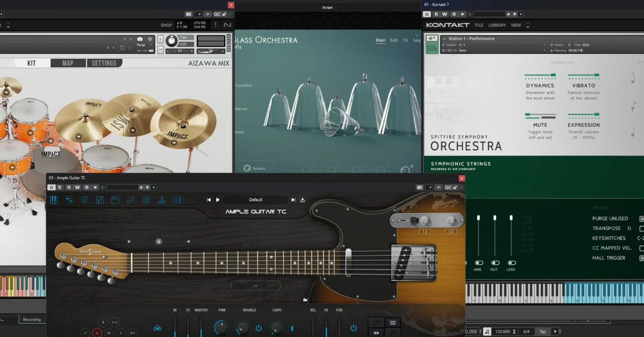Open the preset dropdown arrow in Kontakt 7 header

(x=520, y=14)
